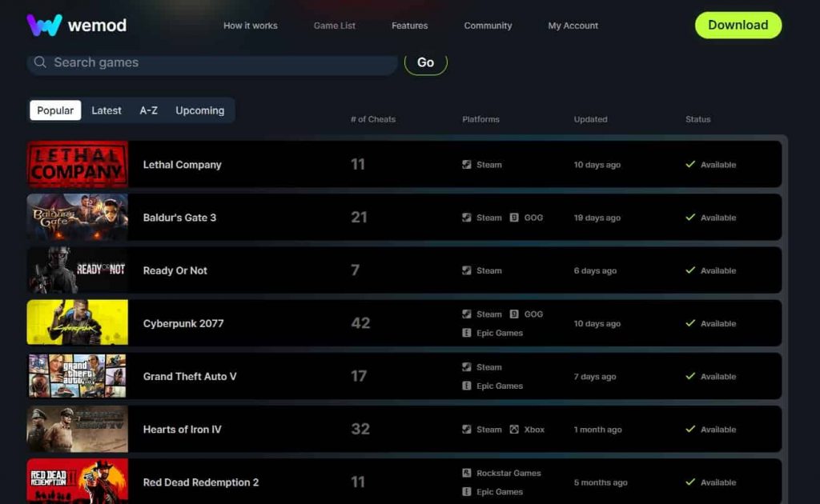This screenshot has height=504, width=820.
Task: Open the Cyberpunk 2077 game title
Action: click(183, 323)
